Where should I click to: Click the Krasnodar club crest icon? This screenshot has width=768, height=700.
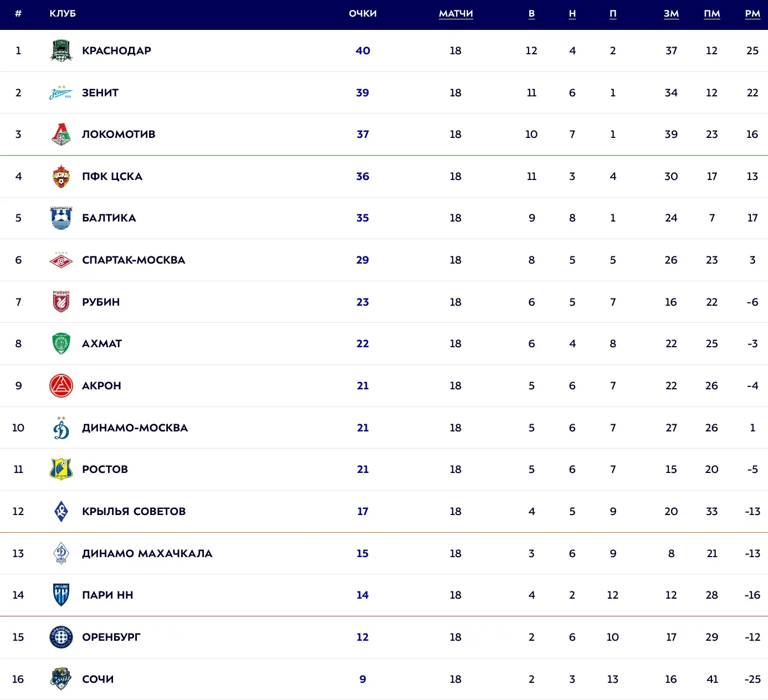(61, 50)
